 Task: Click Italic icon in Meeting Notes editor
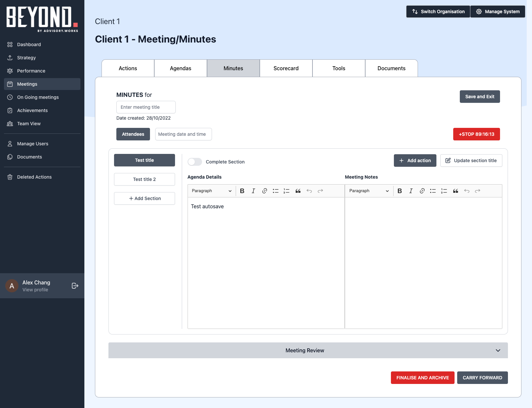pos(411,191)
